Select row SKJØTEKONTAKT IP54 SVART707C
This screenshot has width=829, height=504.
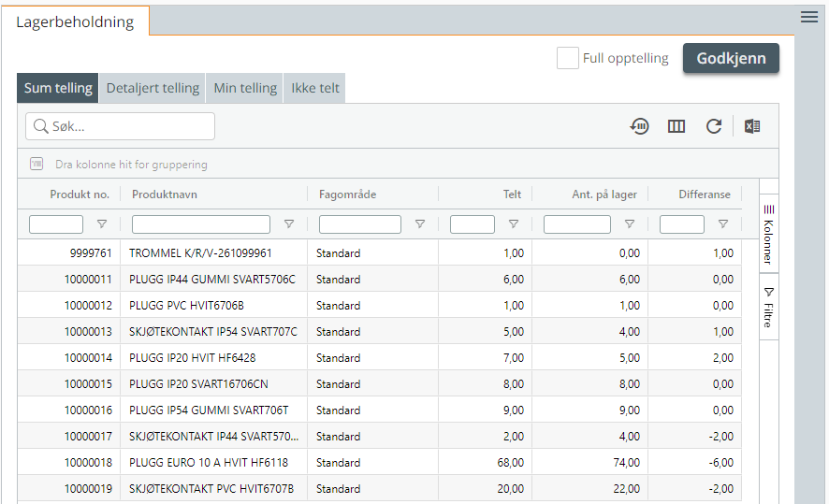click(380, 331)
